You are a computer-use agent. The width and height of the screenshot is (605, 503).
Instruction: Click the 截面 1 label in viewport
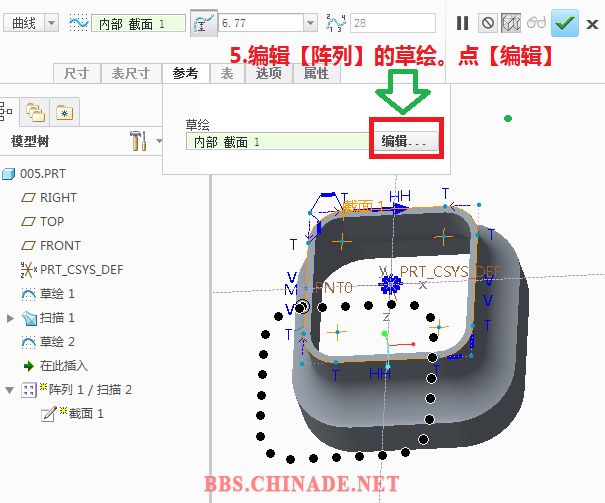(363, 206)
